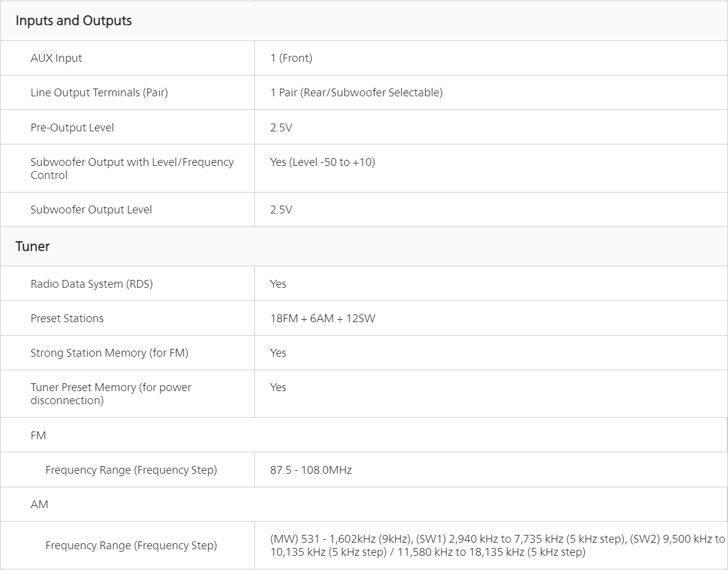This screenshot has width=728, height=570.
Task: Click the Pre-Output Level 2.5V value
Action: coord(281,128)
